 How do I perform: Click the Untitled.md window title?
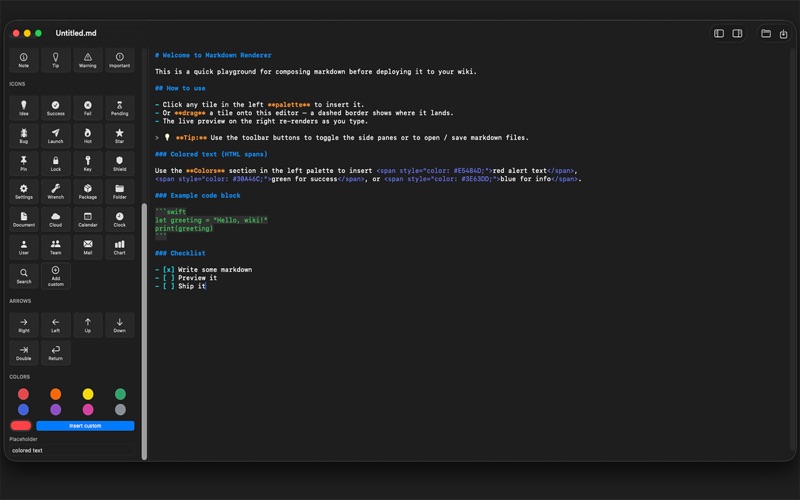tap(76, 33)
